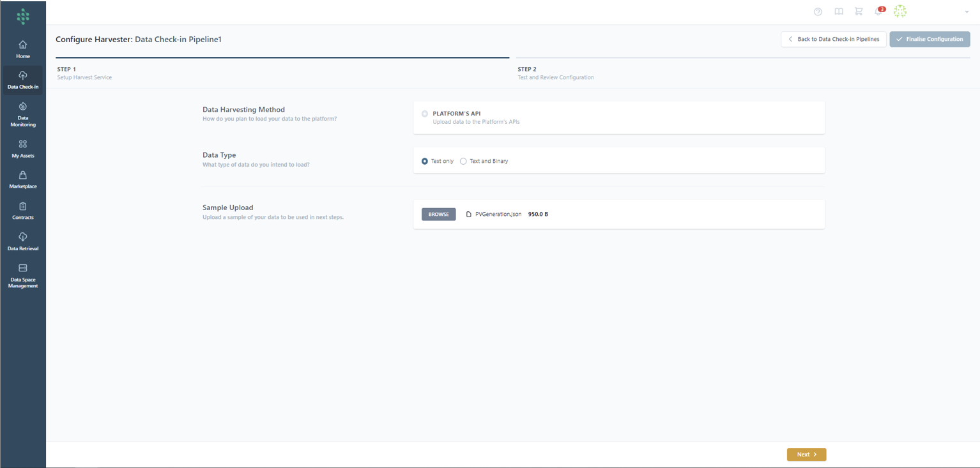
Task: Open the documentation book icon
Action: pos(839,11)
